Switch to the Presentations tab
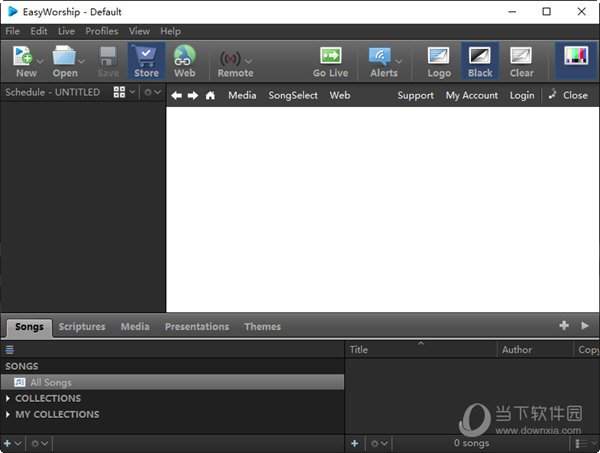Screen dimensions: 600x453 197,327
